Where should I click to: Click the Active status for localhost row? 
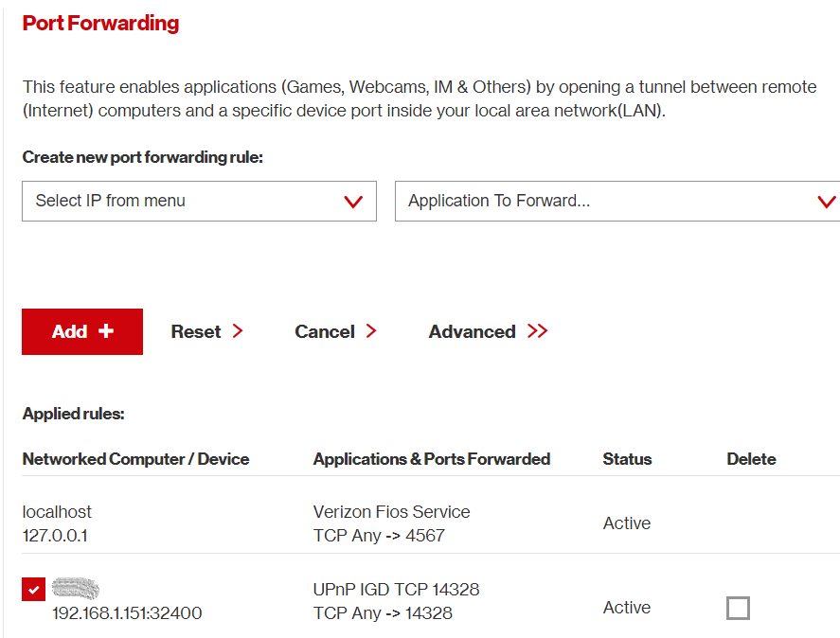(x=627, y=523)
